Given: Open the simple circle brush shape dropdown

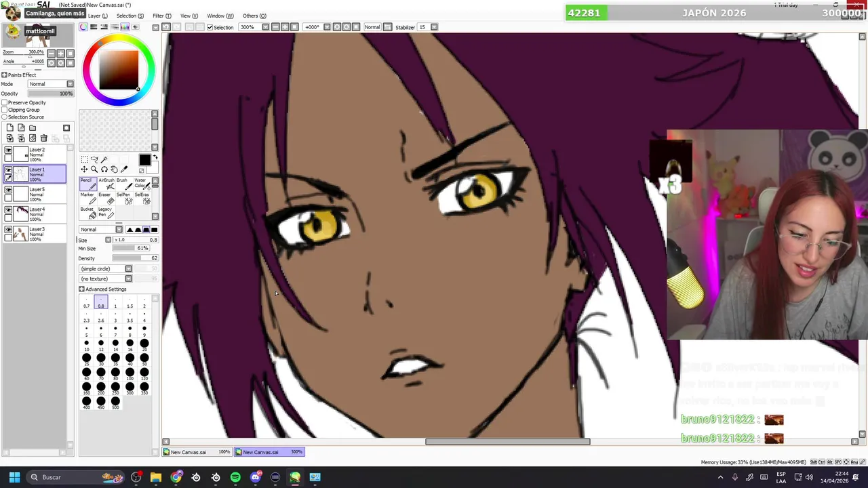Looking at the screenshot, I should coord(106,268).
